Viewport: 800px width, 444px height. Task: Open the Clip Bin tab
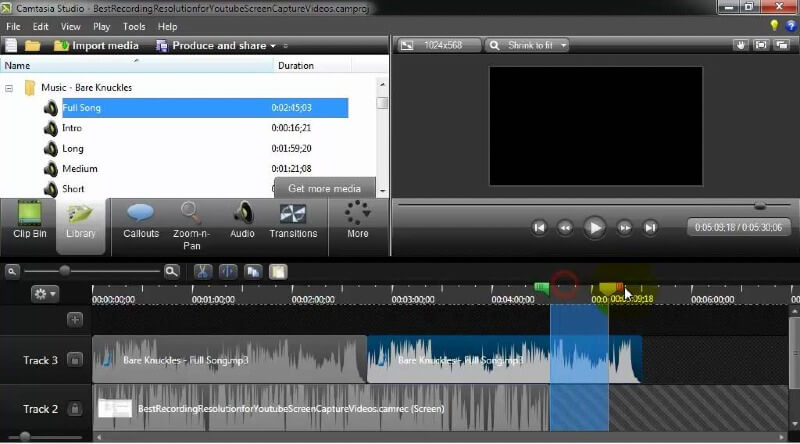point(30,220)
